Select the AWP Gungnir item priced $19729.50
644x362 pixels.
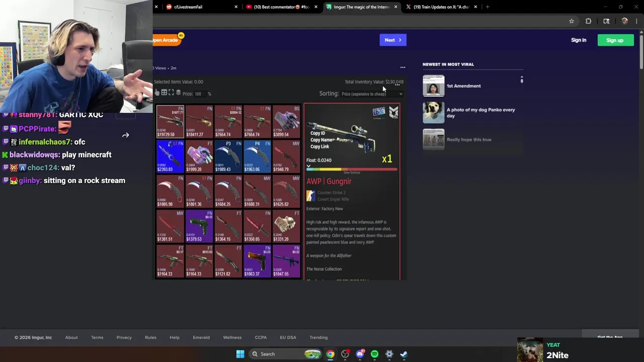[170, 121]
